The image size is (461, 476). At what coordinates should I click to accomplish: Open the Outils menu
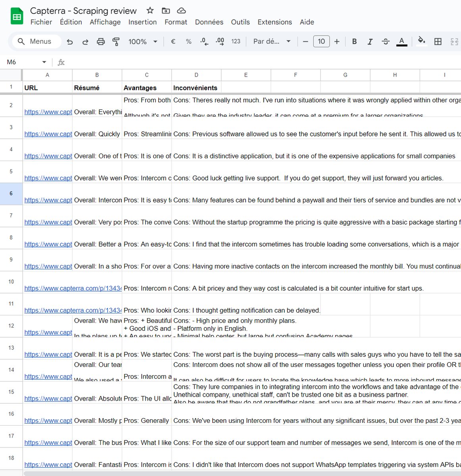[241, 22]
